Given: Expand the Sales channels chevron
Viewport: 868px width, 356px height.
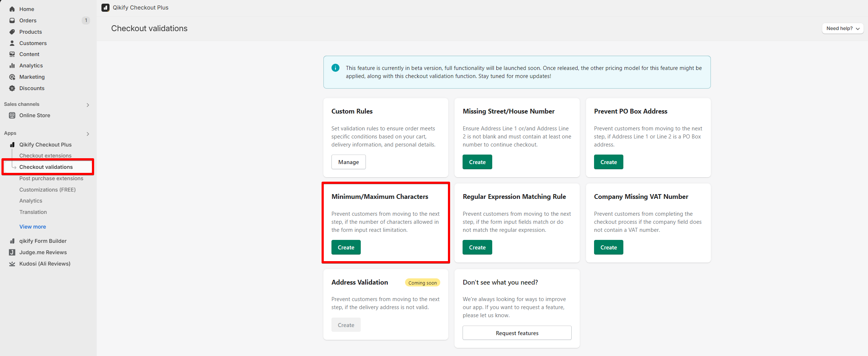Looking at the screenshot, I should coord(88,105).
